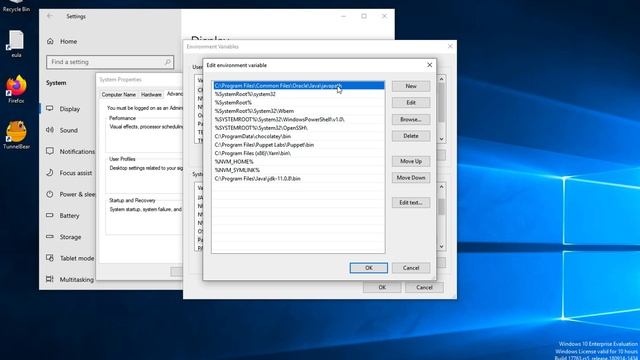Select the Java\jdk-11.0.8\bin entry

tap(299, 178)
